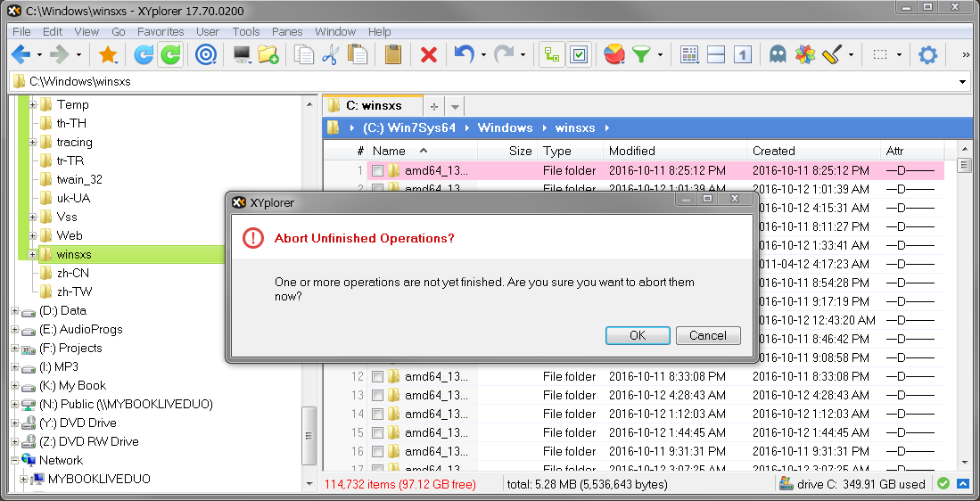Expand the (D:) Data drive node
980x501 pixels.
click(15, 311)
